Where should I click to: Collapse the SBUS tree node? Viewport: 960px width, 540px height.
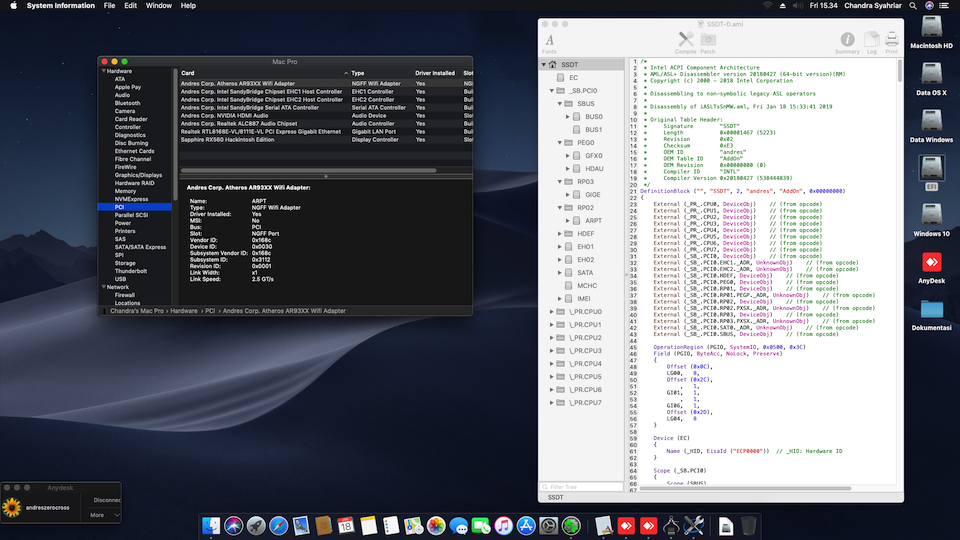tap(560, 103)
